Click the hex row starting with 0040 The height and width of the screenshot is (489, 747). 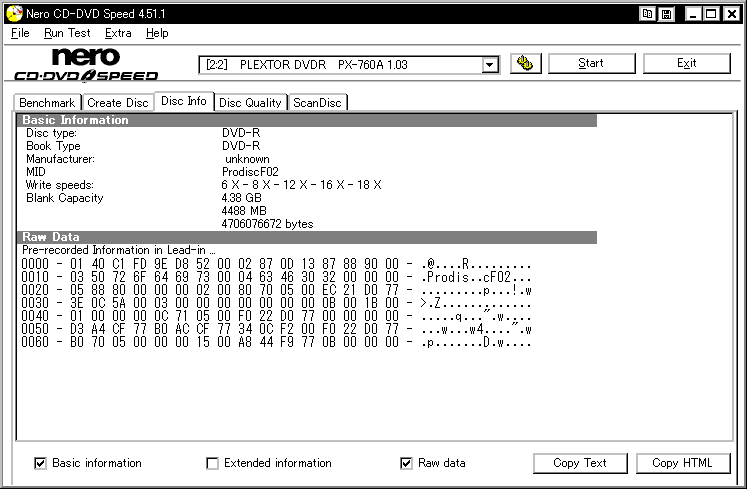click(276, 316)
